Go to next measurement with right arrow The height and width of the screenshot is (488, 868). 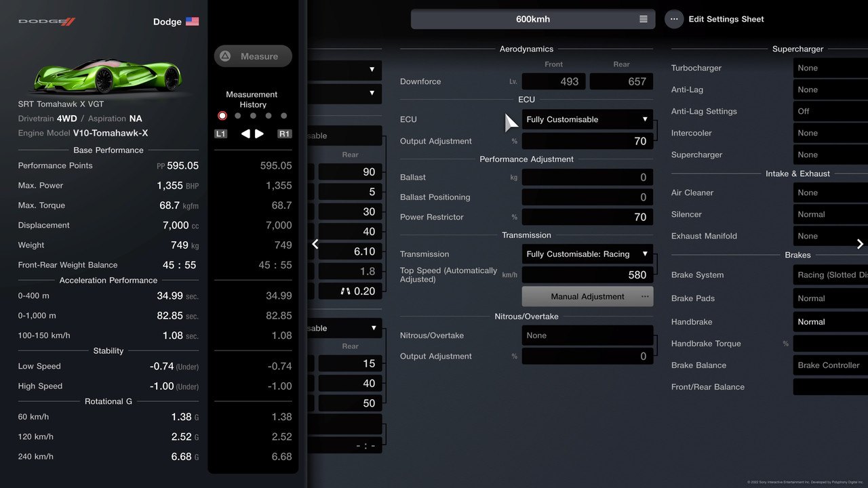tap(259, 134)
